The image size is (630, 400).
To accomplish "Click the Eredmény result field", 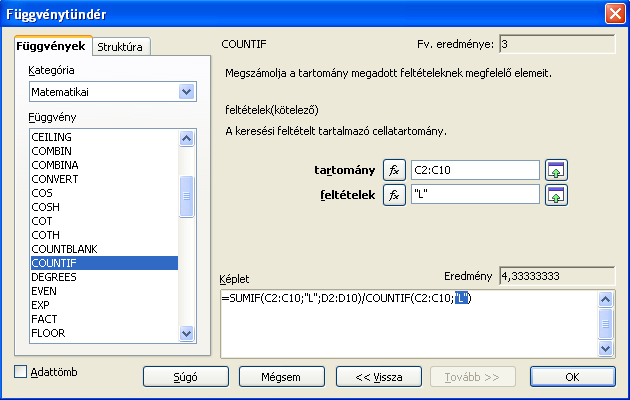I will click(x=557, y=276).
